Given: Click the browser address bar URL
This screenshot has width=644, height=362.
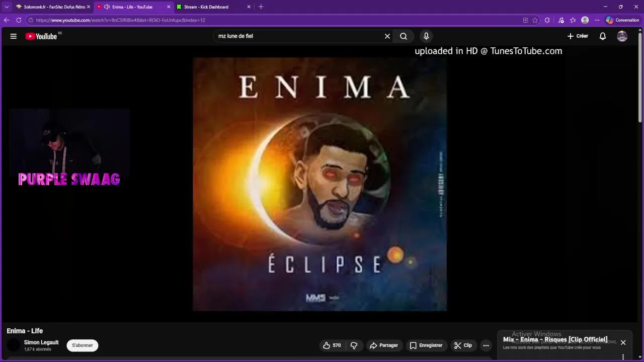Looking at the screenshot, I should [x=121, y=20].
